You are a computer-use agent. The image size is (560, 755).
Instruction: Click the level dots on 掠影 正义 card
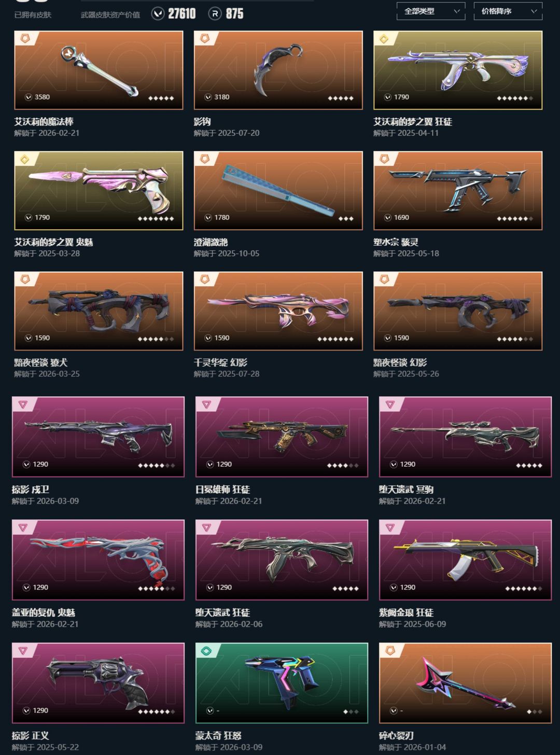[x=156, y=711]
